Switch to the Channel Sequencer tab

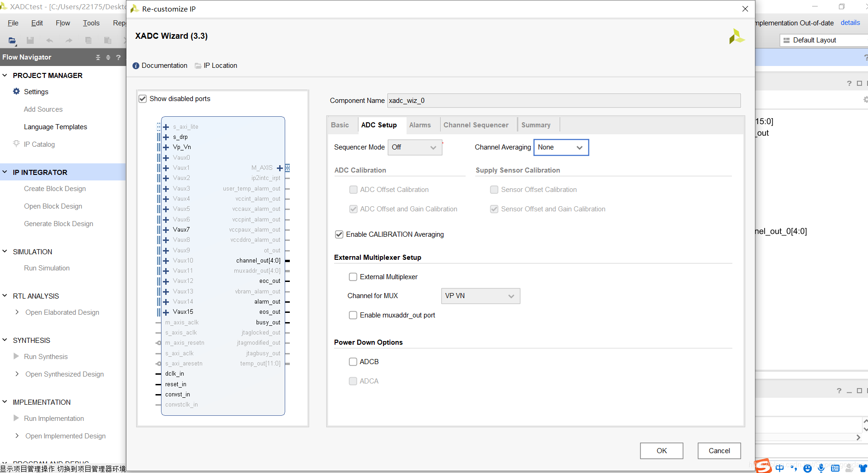pos(476,125)
